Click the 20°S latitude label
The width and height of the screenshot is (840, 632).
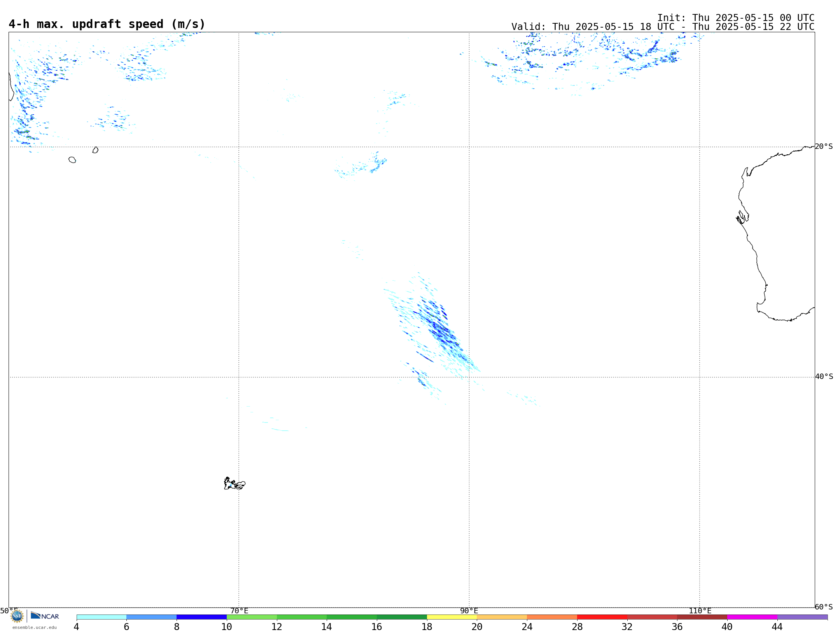tap(824, 147)
